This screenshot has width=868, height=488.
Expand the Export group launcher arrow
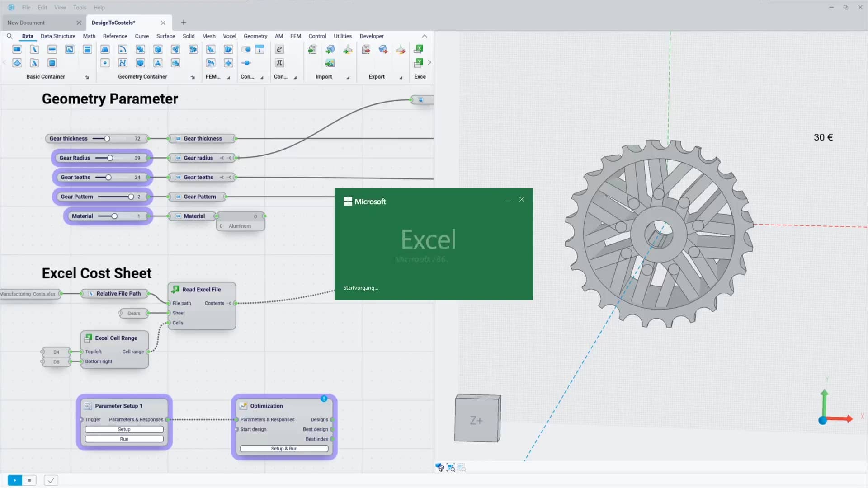pyautogui.click(x=401, y=78)
